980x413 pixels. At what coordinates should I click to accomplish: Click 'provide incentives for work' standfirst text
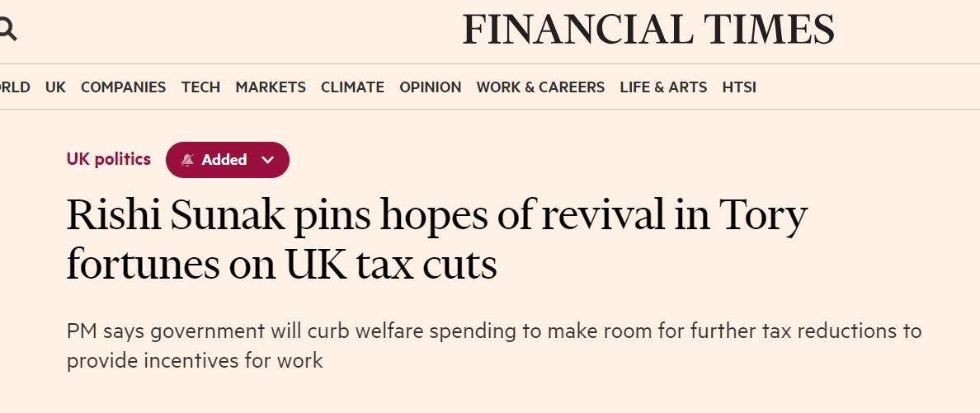point(195,360)
